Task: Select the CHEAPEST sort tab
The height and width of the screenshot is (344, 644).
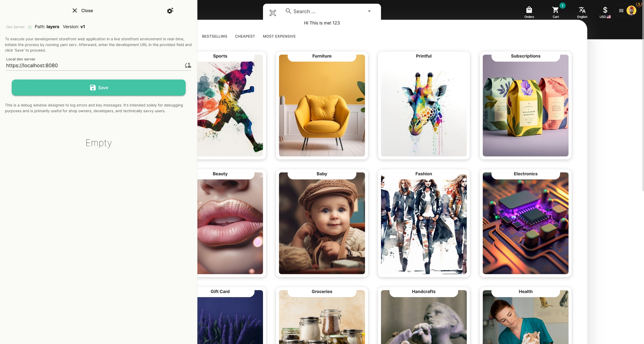Action: point(245,36)
